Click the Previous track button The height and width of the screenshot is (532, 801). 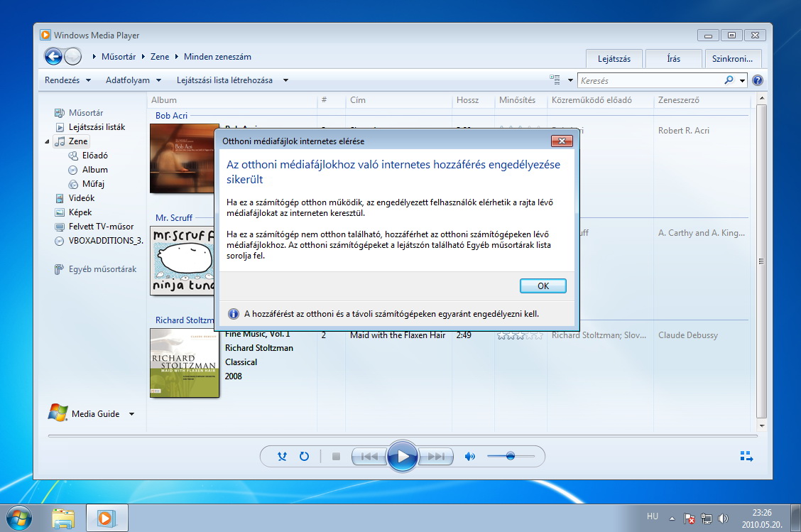pos(369,456)
